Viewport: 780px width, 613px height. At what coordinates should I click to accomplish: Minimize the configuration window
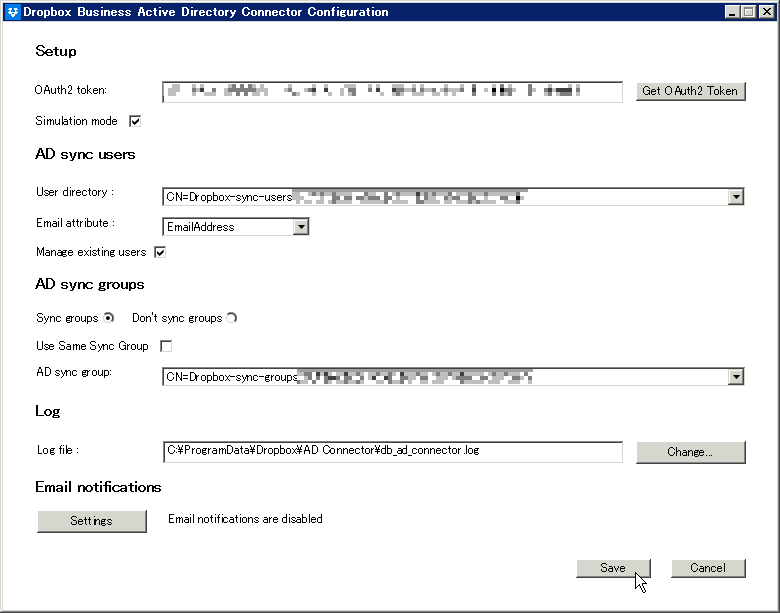point(731,12)
